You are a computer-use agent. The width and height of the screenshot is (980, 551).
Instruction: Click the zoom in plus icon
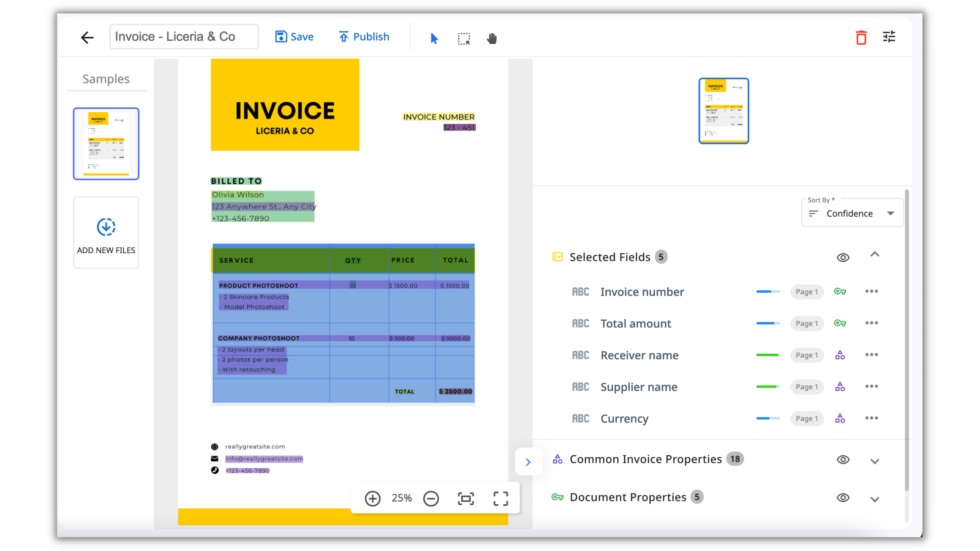point(372,498)
